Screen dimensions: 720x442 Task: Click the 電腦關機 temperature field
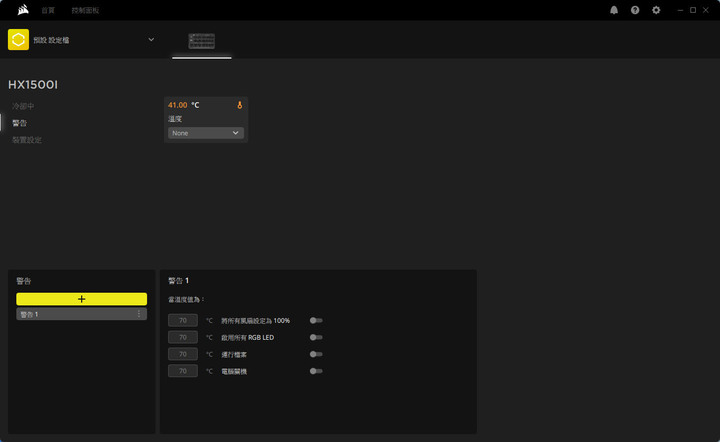coord(183,371)
